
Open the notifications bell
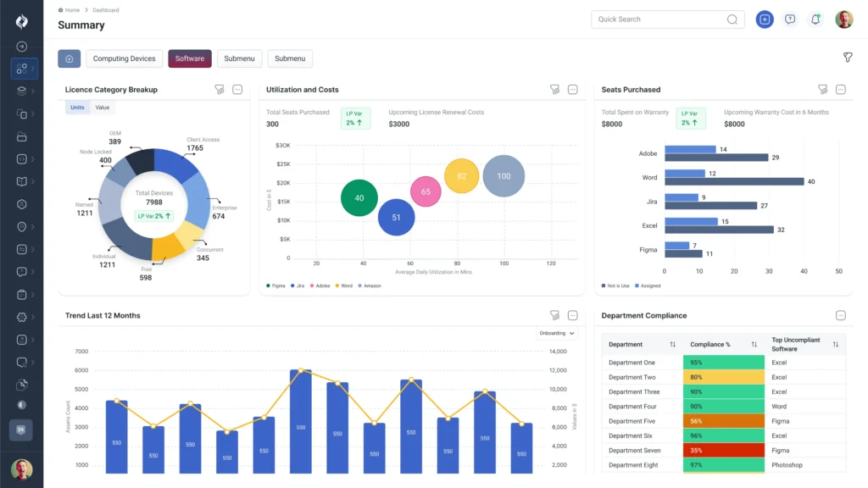point(815,19)
